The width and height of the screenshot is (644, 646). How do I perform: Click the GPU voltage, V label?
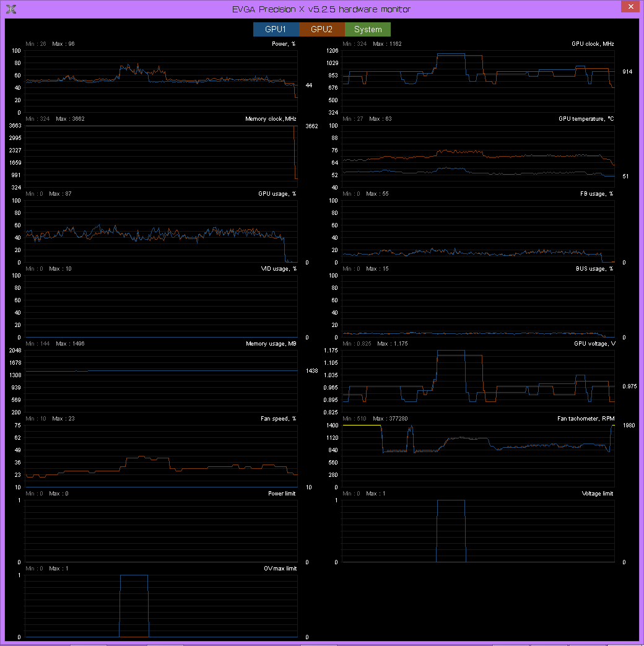tap(594, 344)
